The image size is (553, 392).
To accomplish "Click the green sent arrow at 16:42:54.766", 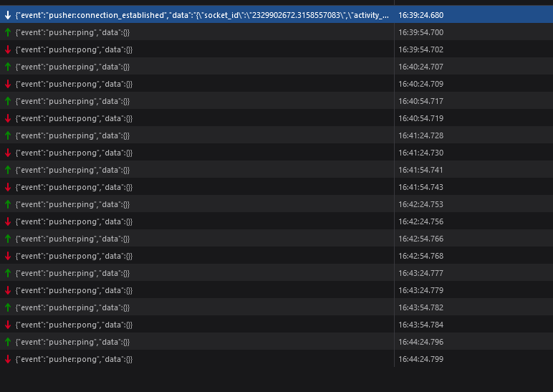I will (8, 239).
